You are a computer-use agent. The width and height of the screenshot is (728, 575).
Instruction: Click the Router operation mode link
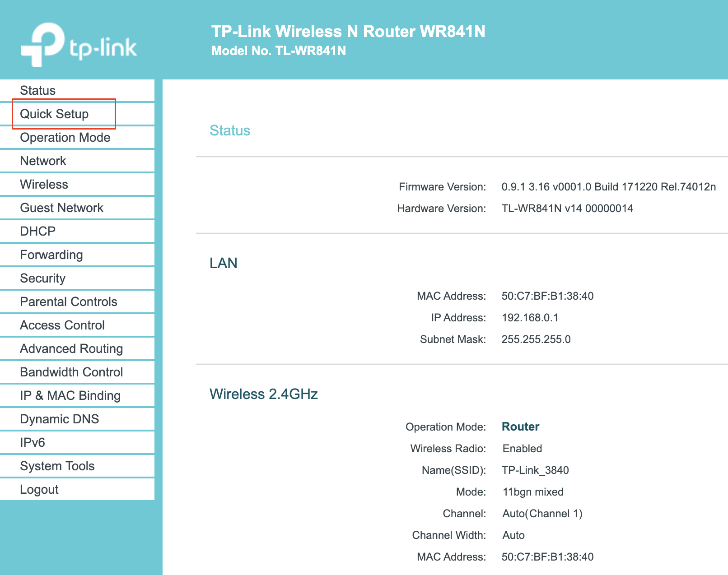(520, 427)
